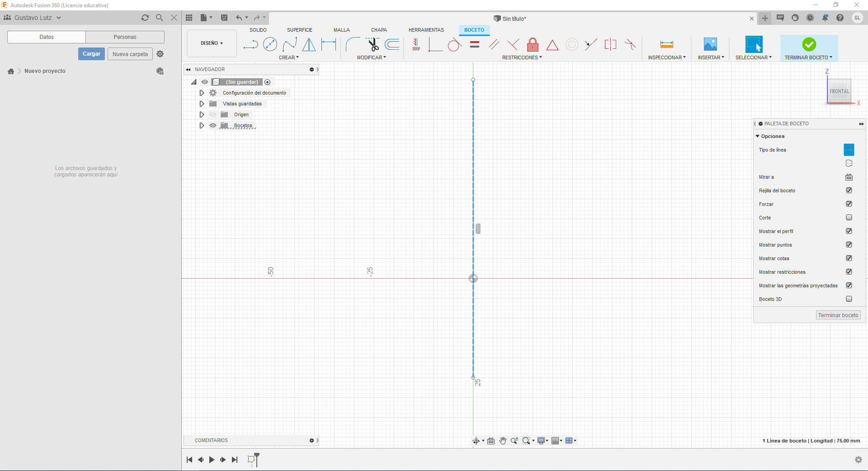The height and width of the screenshot is (471, 868).
Task: Click the Pan hand navigation tool
Action: 503,441
